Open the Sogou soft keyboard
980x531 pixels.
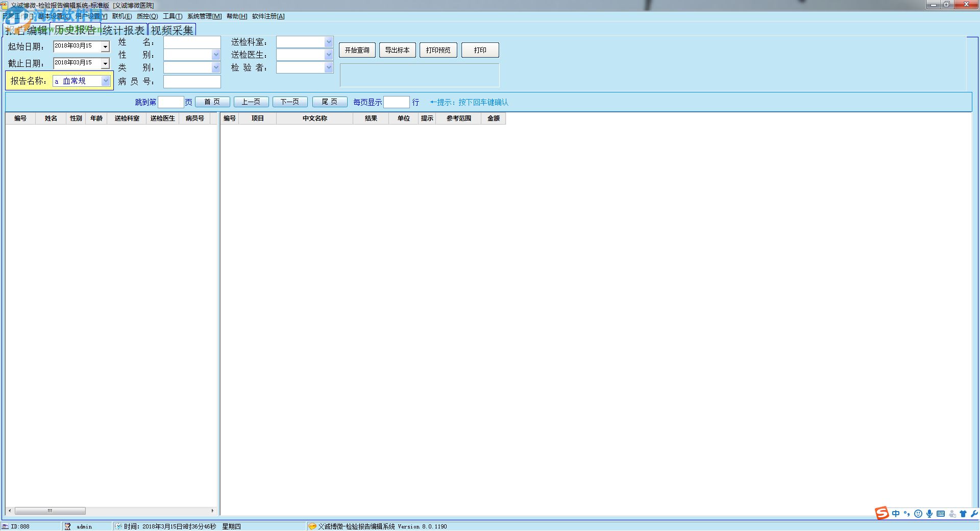(941, 514)
